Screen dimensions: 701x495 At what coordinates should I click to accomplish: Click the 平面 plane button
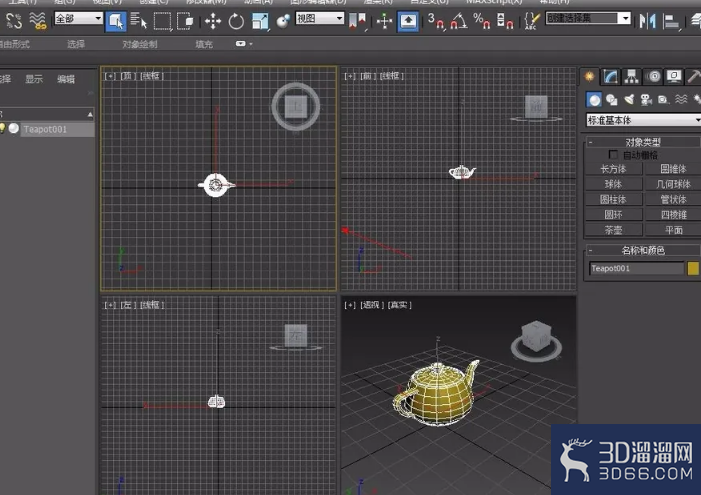coord(673,230)
